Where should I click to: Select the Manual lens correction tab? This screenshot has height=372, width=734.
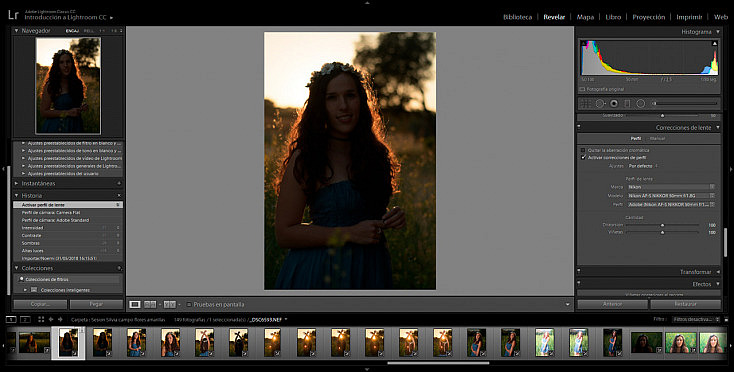click(x=657, y=139)
